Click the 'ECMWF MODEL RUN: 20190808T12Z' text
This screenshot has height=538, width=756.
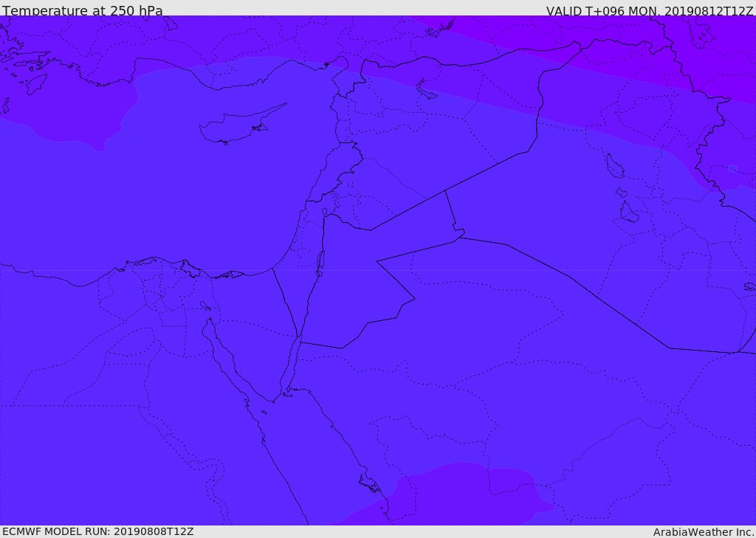(x=98, y=531)
